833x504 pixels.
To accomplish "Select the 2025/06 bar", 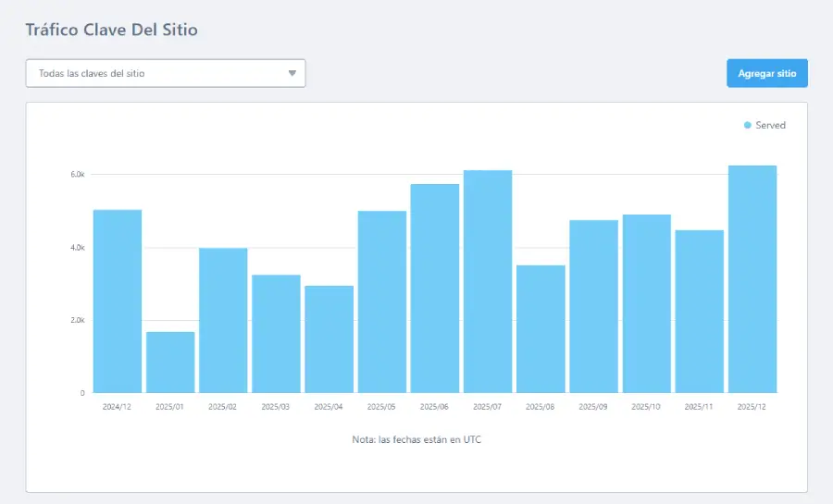I will [435, 289].
